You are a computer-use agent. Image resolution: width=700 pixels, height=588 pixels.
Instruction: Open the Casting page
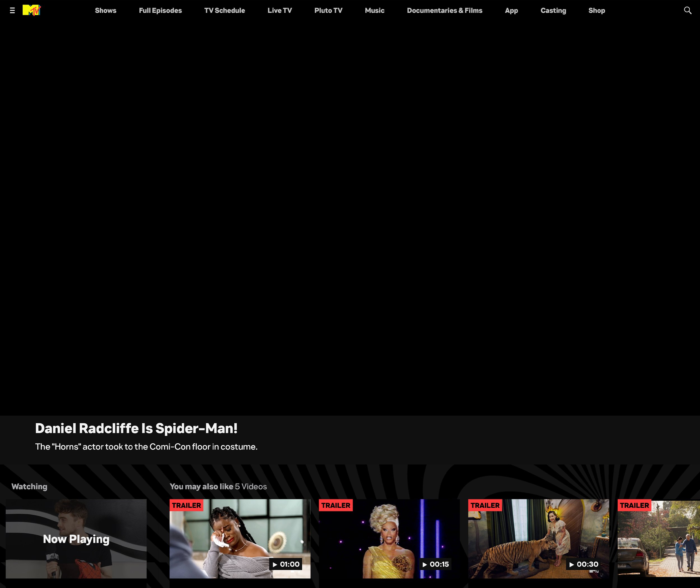click(x=553, y=10)
